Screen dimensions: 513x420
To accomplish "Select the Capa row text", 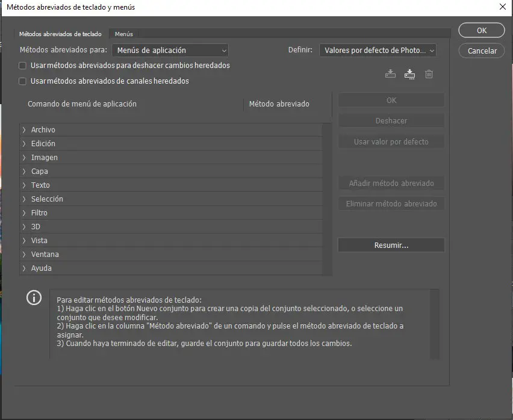I will pos(40,171).
